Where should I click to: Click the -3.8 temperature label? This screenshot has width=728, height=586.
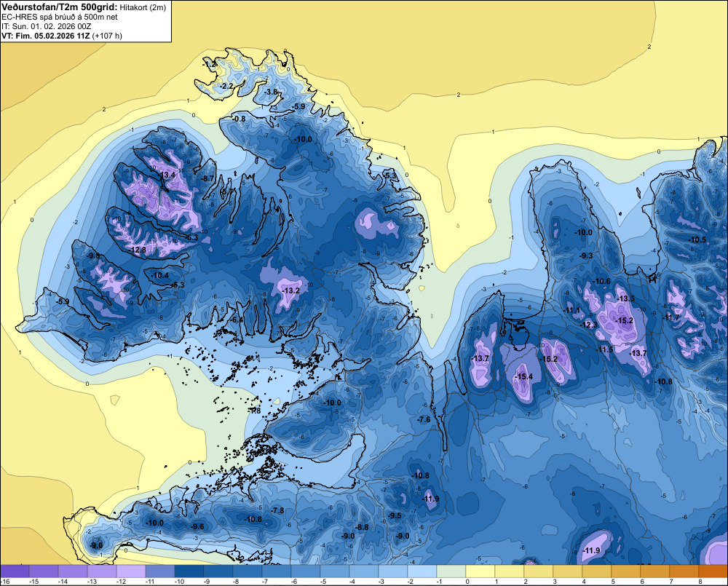coord(271,92)
